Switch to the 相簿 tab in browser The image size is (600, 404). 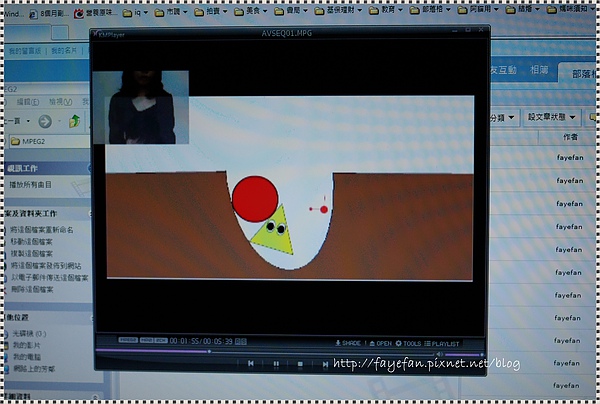[539, 70]
